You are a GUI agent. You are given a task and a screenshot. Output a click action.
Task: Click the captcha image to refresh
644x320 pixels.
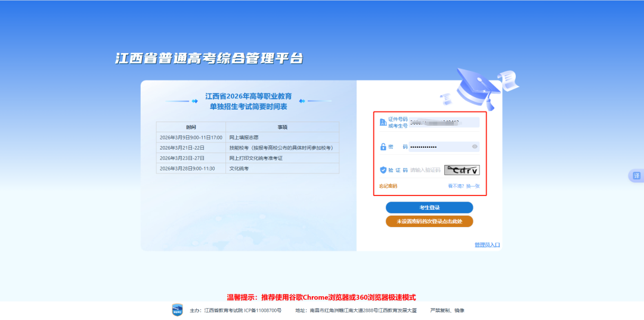[x=462, y=170]
